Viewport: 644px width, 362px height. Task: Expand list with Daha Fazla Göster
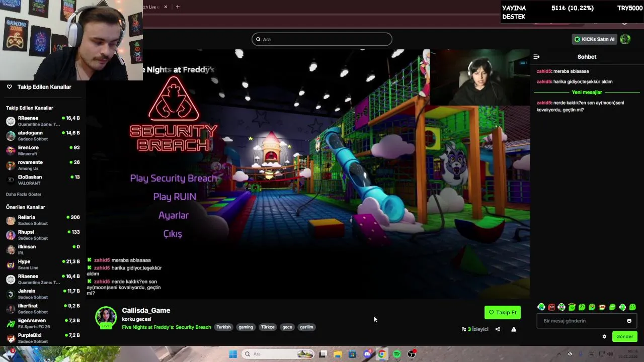tap(24, 195)
